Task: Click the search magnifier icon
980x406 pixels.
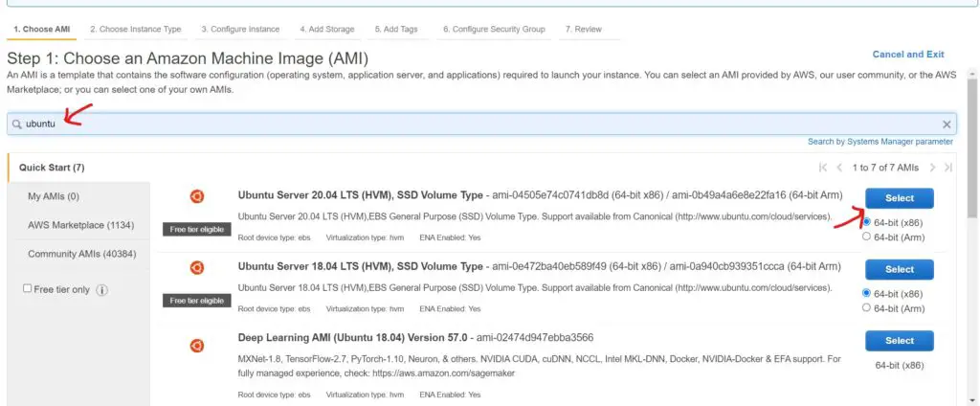Action: 17,124
